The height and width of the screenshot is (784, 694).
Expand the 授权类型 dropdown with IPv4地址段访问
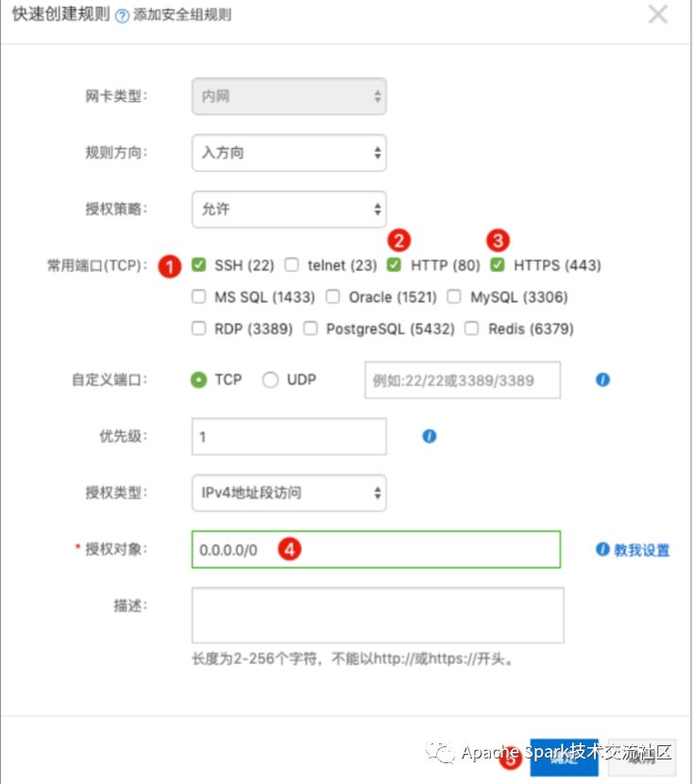289,492
